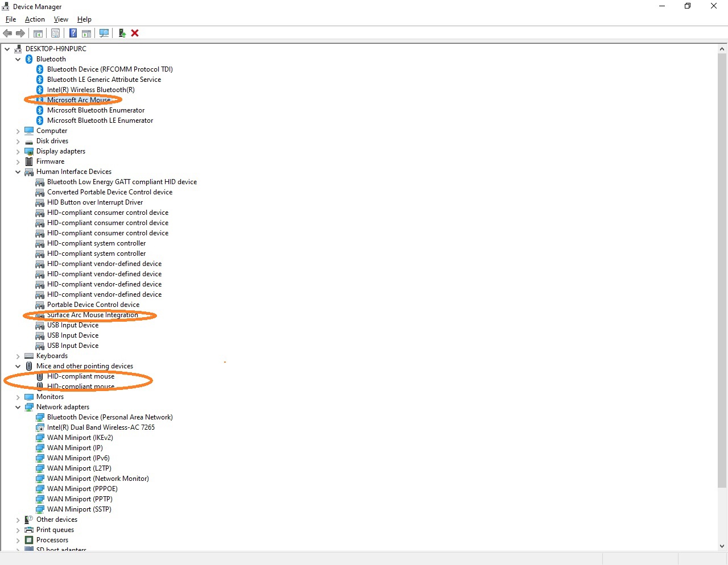The height and width of the screenshot is (565, 728).
Task: Click the Intel(R) Dual Band Wireless-AC 7265 icon
Action: click(x=40, y=427)
